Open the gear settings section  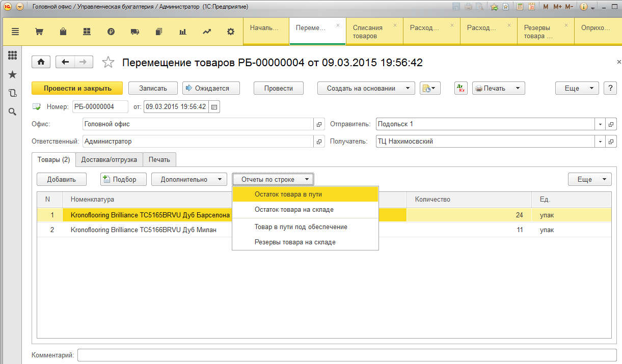(231, 32)
